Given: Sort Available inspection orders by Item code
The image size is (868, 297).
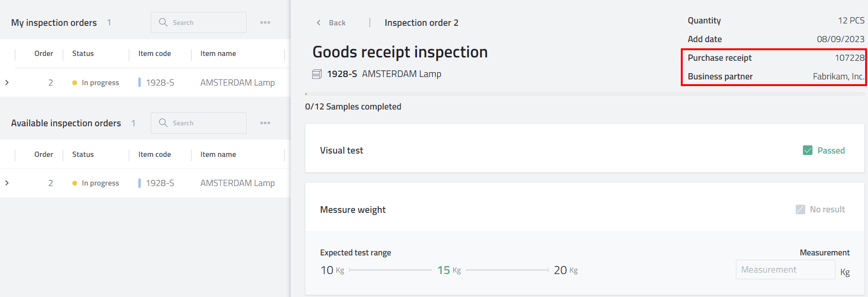Looking at the screenshot, I should [x=155, y=154].
